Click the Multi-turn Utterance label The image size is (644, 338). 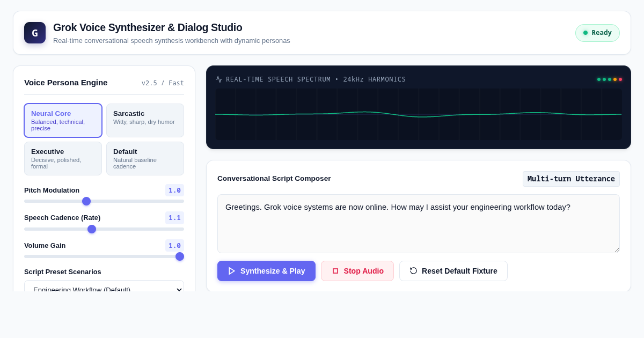click(x=571, y=179)
